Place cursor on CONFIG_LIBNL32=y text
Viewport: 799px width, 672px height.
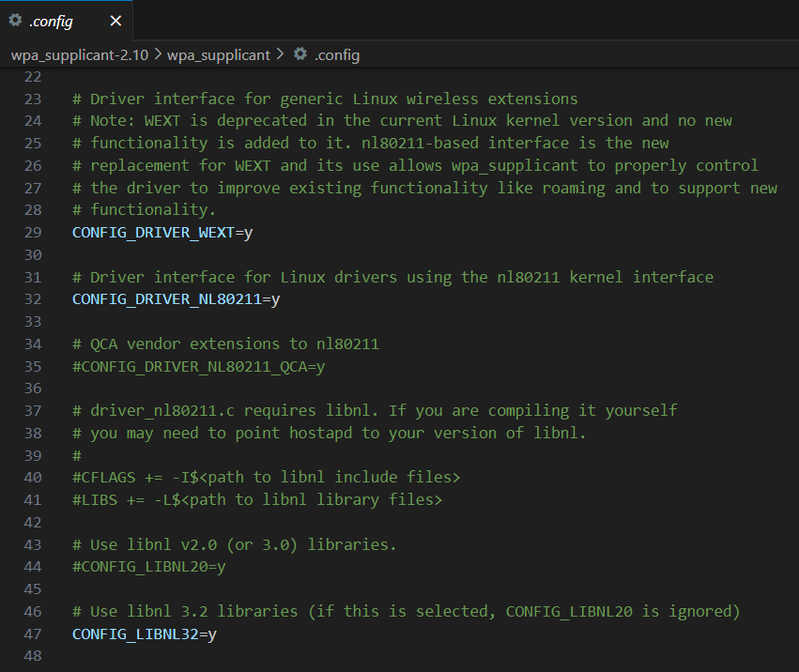tap(145, 634)
